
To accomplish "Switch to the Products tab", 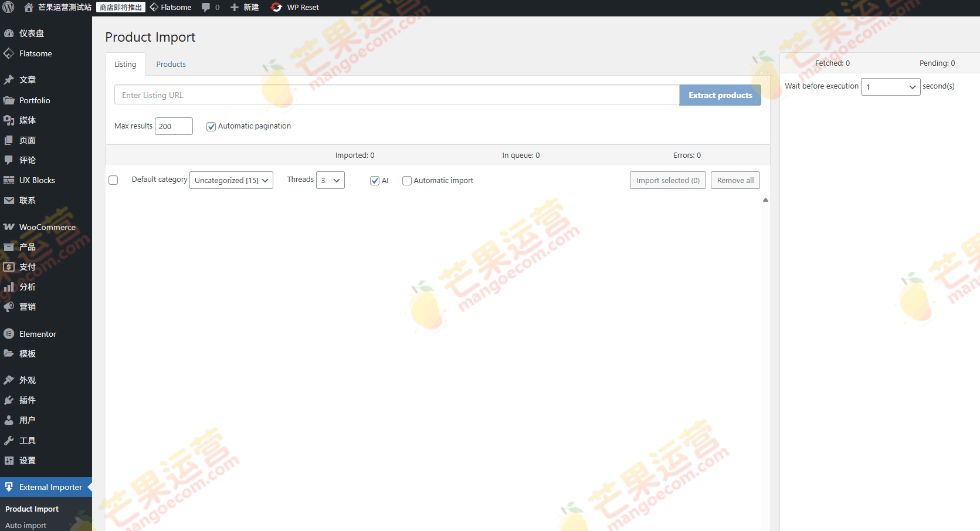I will point(171,64).
